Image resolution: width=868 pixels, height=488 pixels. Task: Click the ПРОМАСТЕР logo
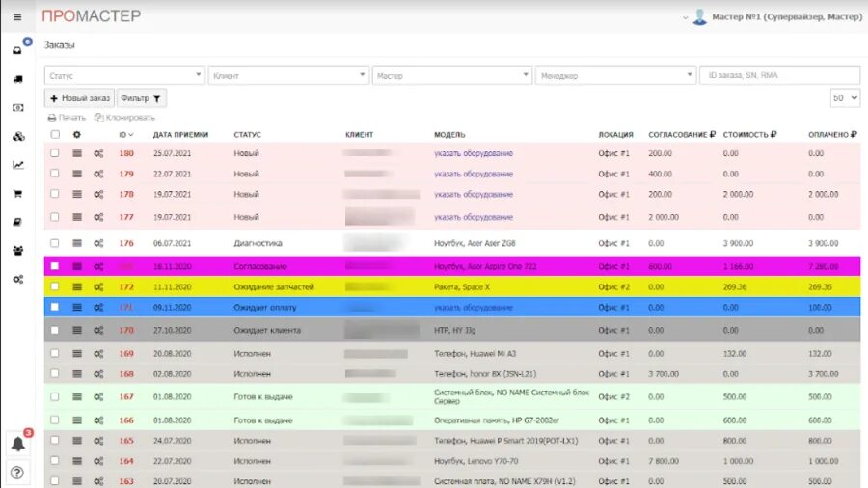92,16
